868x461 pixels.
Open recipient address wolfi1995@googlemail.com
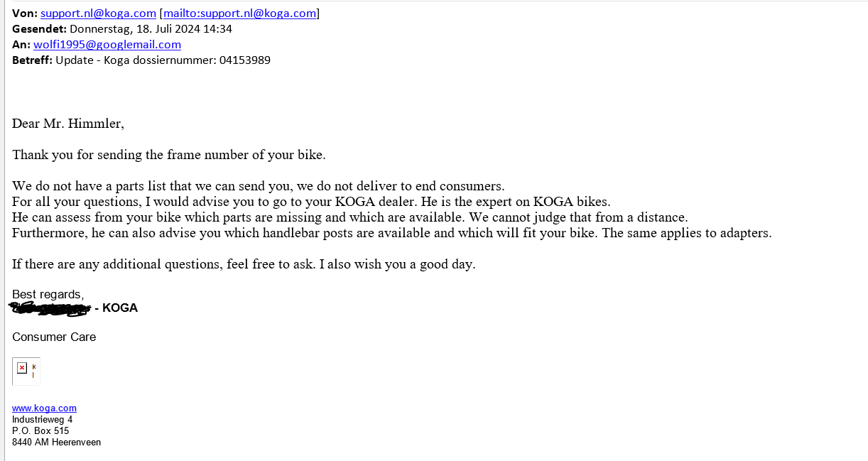coord(107,45)
